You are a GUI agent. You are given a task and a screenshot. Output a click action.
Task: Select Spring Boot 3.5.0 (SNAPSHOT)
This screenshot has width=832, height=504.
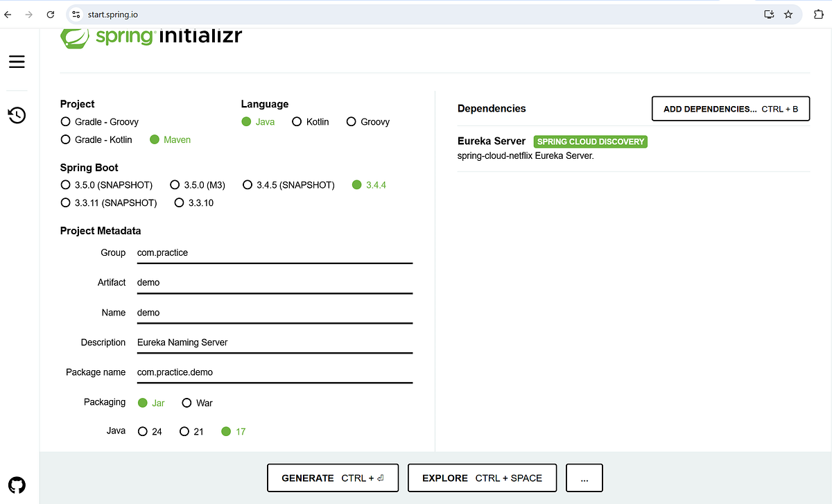point(106,185)
